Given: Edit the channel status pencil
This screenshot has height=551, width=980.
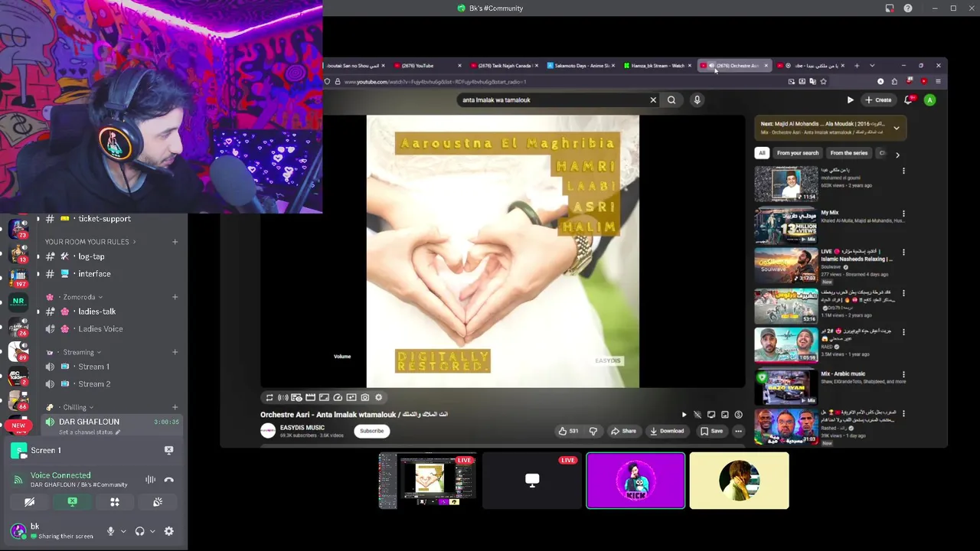Looking at the screenshot, I should point(119,432).
